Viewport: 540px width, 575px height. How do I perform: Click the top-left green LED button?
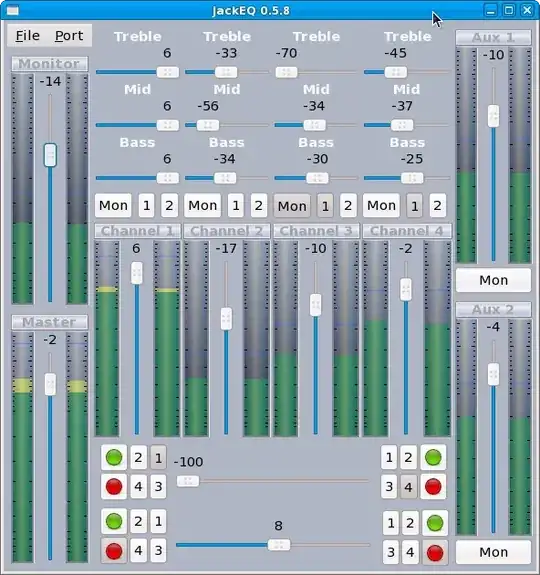point(114,457)
